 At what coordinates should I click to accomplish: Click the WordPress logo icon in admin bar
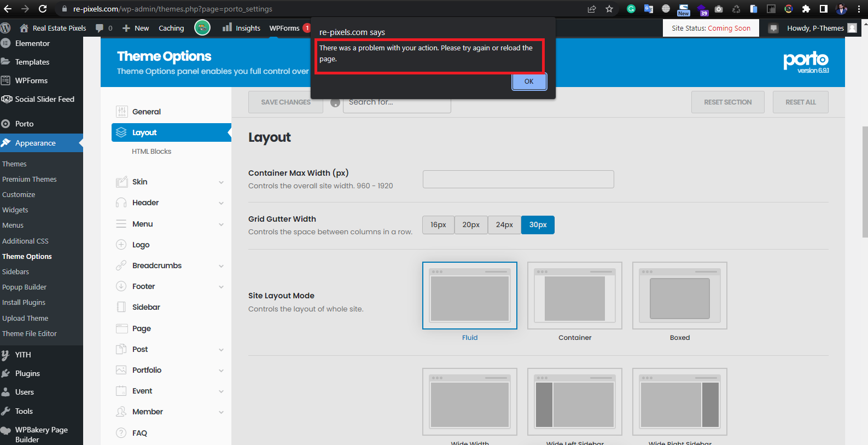[5, 28]
